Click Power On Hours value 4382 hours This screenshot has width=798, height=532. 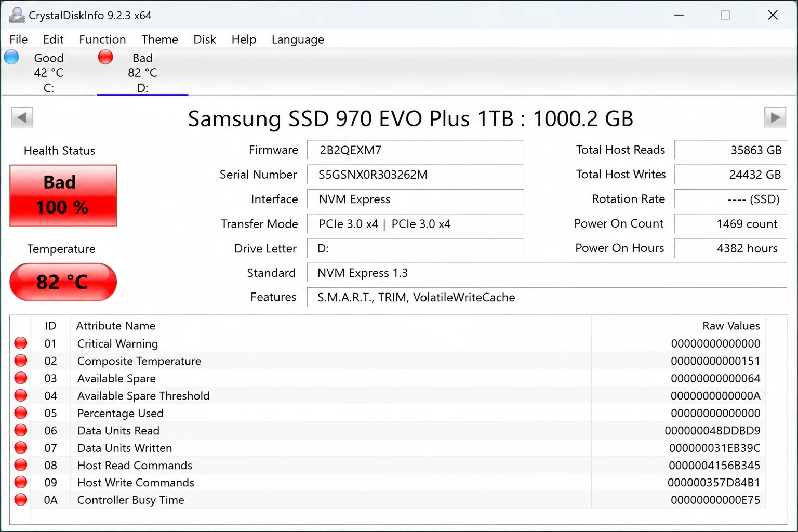point(730,248)
